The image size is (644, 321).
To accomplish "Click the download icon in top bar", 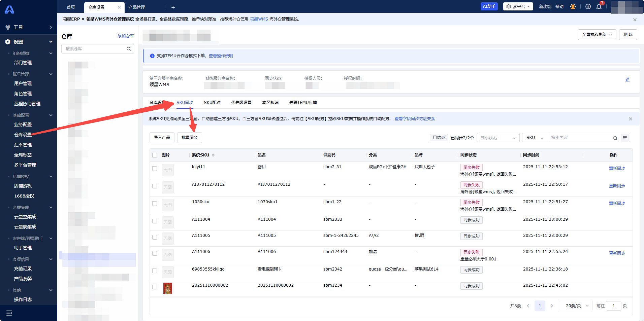I will [588, 7].
